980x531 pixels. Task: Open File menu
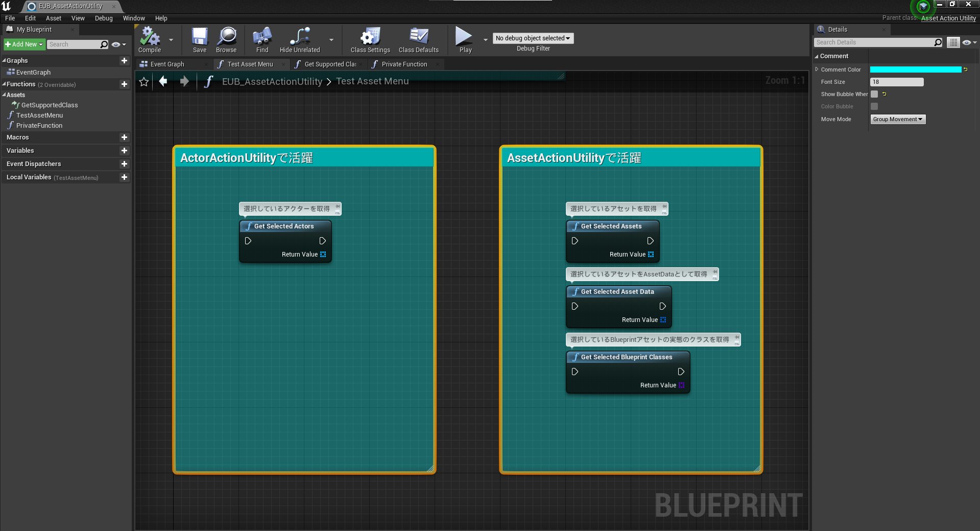(x=10, y=18)
